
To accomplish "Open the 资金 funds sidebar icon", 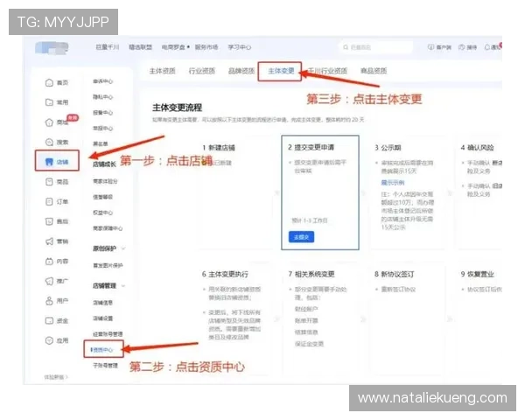I will [x=49, y=320].
